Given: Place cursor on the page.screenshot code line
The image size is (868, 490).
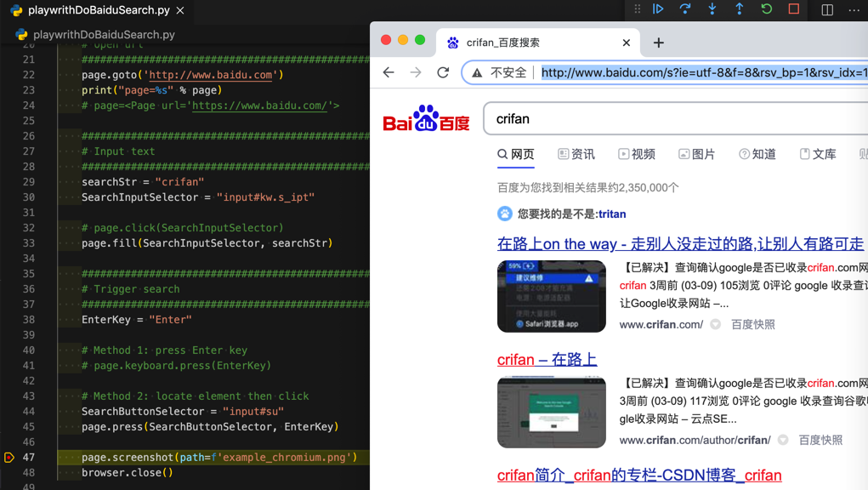Looking at the screenshot, I should (219, 458).
